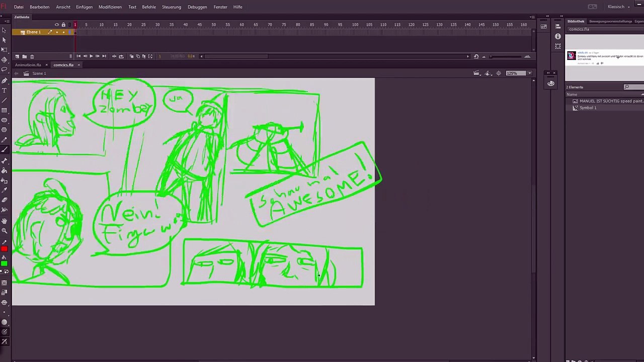Open the comcics.fla library document dropdown
This screenshot has height=362, width=644.
pyautogui.click(x=605, y=29)
